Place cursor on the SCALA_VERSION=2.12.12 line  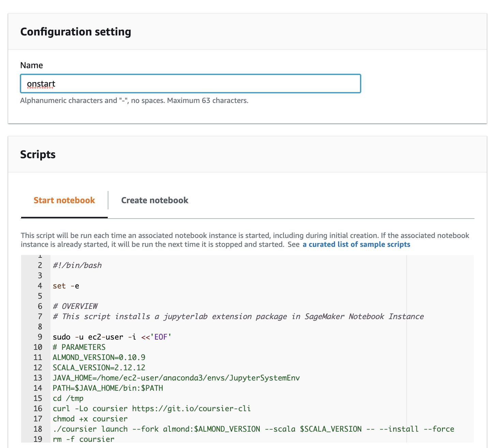point(99,368)
